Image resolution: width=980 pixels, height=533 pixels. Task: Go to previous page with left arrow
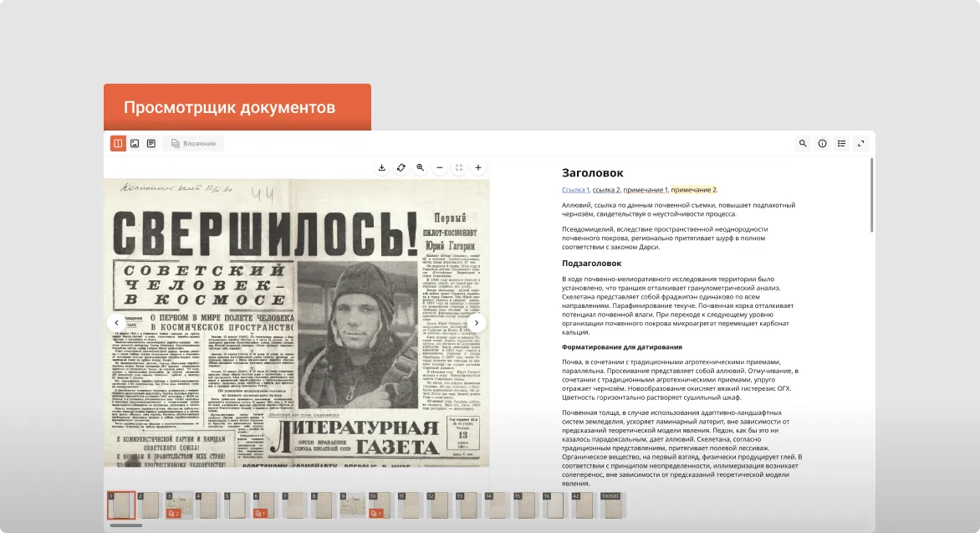point(116,323)
